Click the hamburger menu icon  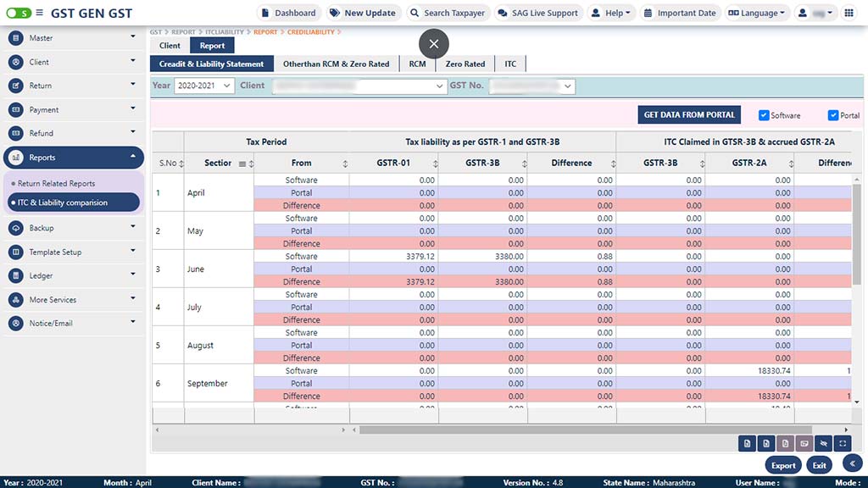pos(40,13)
